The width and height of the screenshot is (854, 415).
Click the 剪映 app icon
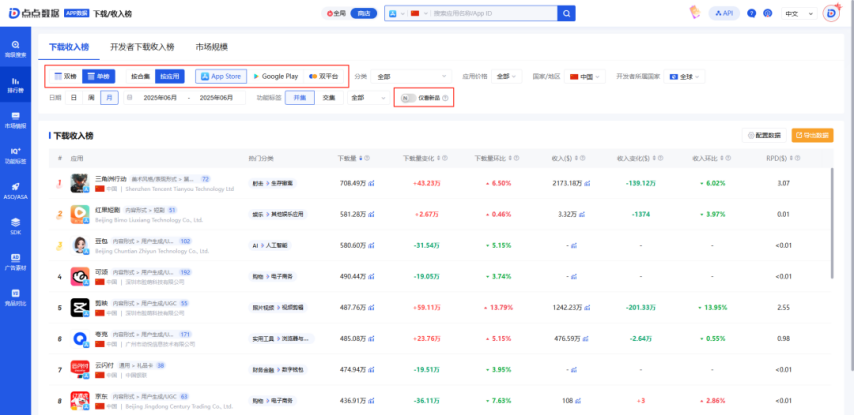80,308
